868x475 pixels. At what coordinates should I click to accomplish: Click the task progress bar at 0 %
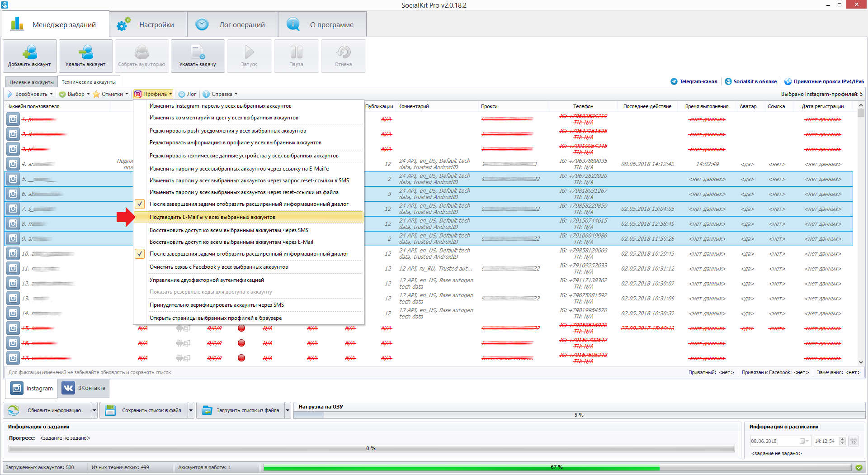(x=372, y=448)
